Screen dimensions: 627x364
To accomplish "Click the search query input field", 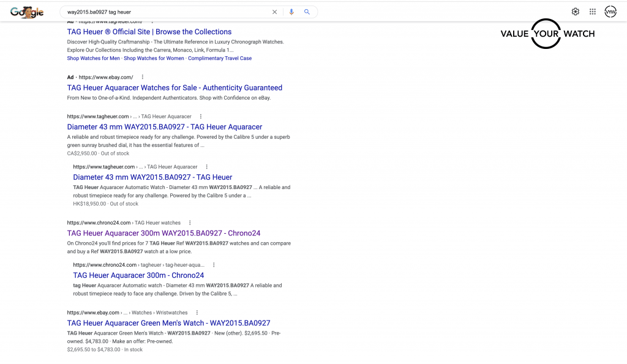I will tap(165, 12).
